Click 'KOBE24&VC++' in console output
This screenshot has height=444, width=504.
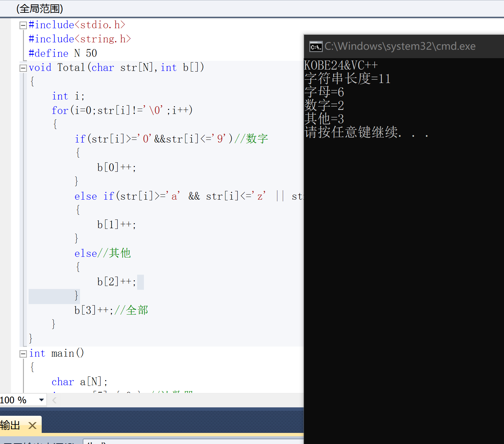click(x=341, y=65)
